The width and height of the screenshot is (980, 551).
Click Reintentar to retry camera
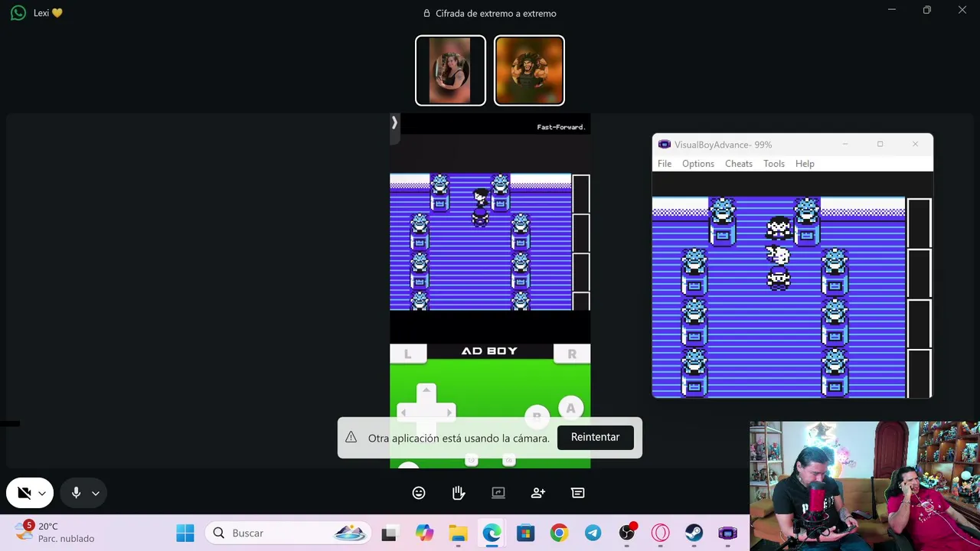click(595, 437)
